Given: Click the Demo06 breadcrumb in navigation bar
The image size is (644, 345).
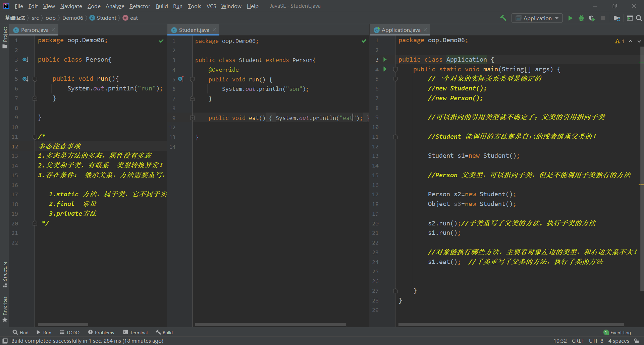Looking at the screenshot, I should pyautogui.click(x=72, y=18).
